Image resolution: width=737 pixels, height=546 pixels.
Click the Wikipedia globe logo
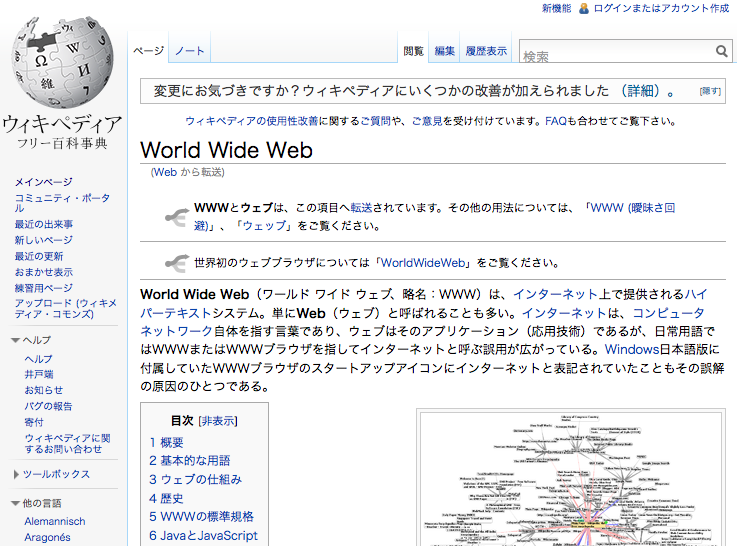pyautogui.click(x=62, y=62)
